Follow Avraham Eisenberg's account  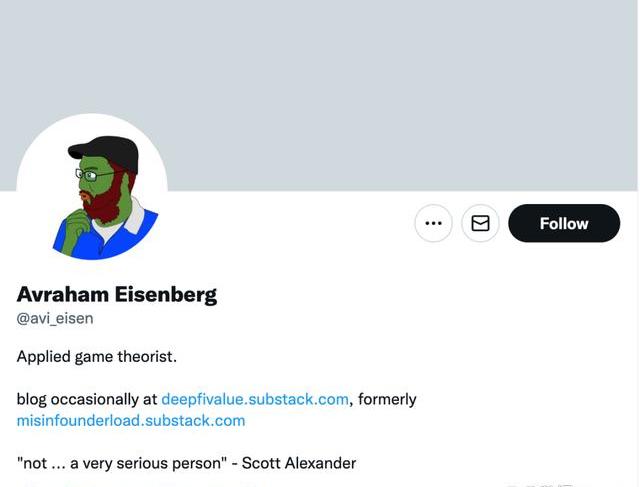point(564,223)
